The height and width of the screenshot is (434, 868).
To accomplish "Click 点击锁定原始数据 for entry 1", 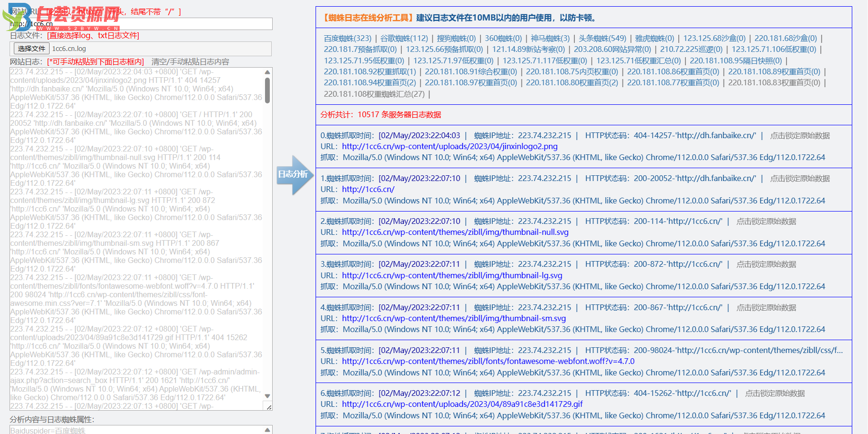I will (x=800, y=178).
